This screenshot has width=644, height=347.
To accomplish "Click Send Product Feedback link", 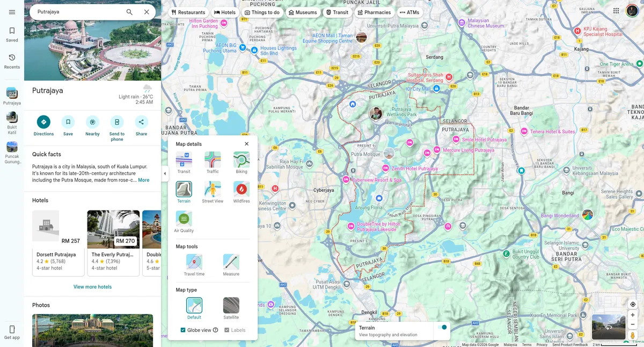I will coord(570,345).
